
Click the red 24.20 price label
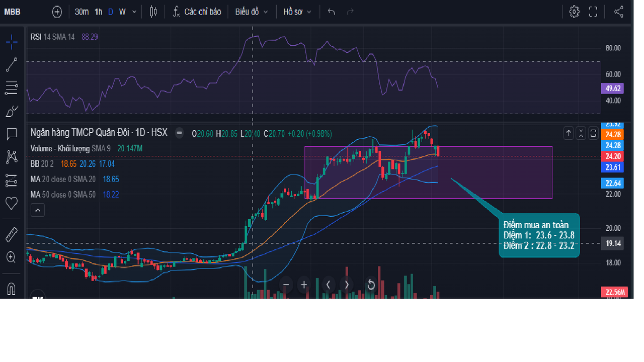612,156
